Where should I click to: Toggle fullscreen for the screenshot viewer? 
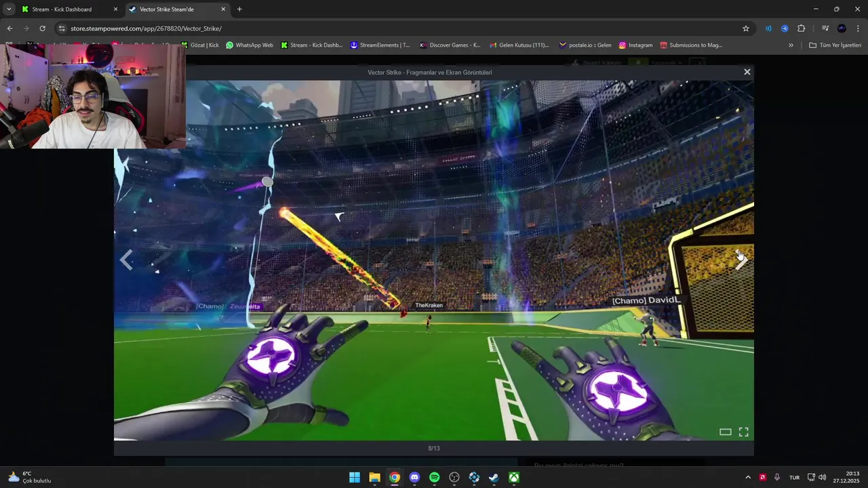(743, 432)
